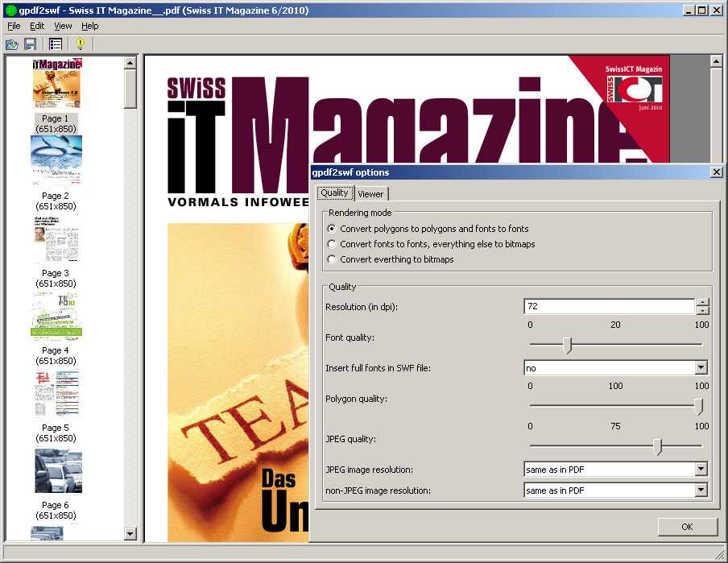Expand the 'Insert full fonts in SWF file' dropdown
Screen dimensions: 728x563
tap(701, 368)
